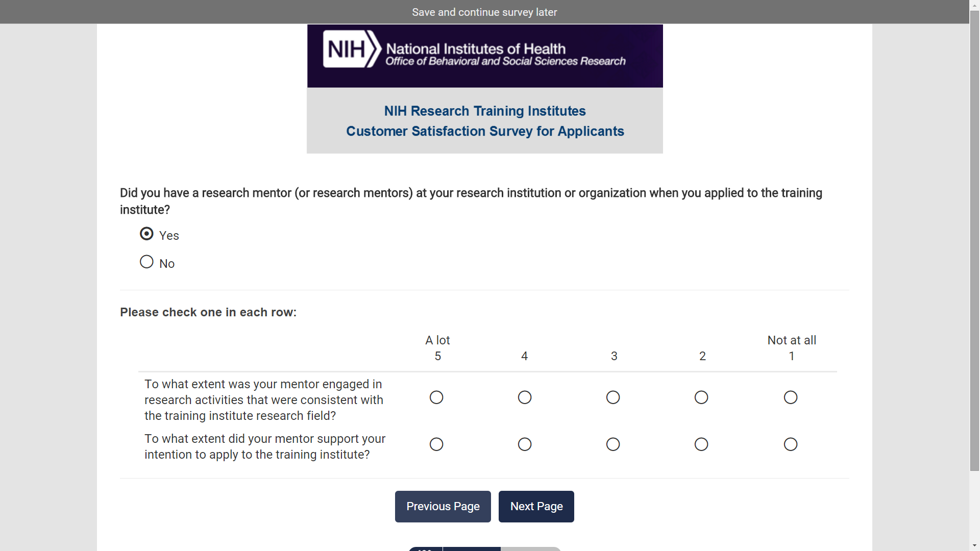Viewport: 980px width, 551px height.
Task: Rate mentor research engagement as 1
Action: [x=791, y=397]
